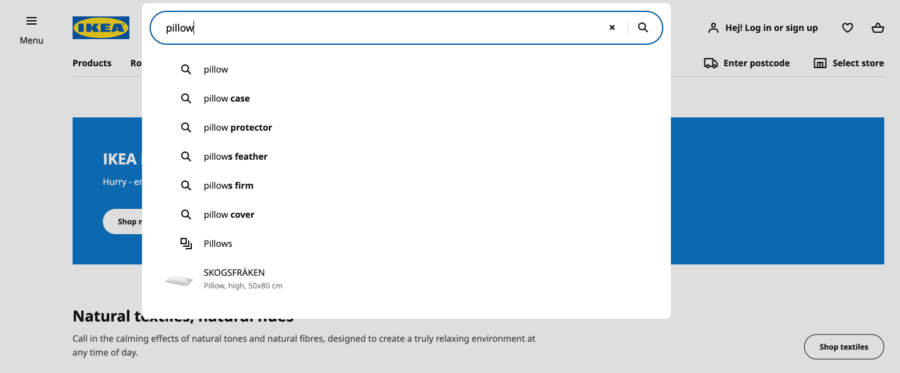Select the "pillow protector" suggestion
Image resolution: width=900 pixels, height=373 pixels.
406,127
